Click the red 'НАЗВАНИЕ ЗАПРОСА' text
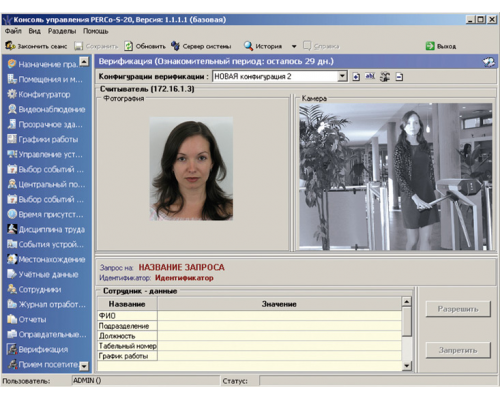The height and width of the screenshot is (400, 500). [181, 267]
